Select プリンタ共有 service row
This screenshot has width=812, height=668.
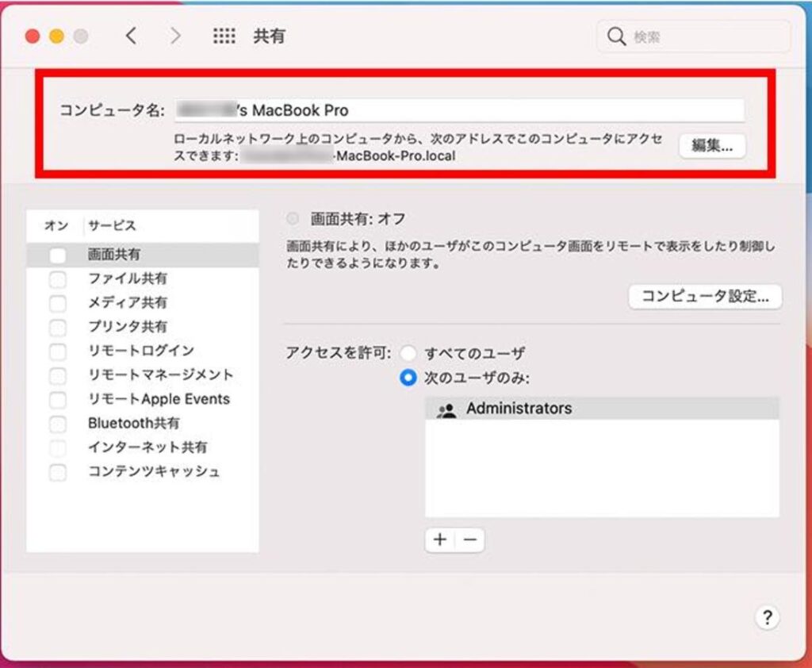[143, 327]
